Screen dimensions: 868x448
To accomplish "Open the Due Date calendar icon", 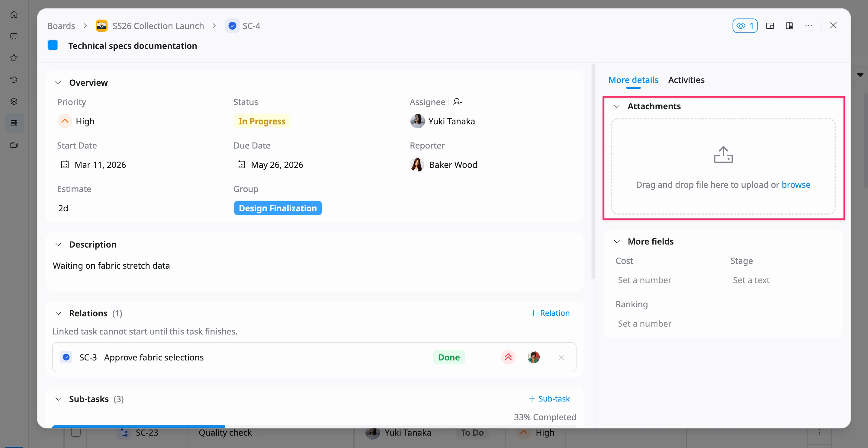I will point(241,165).
